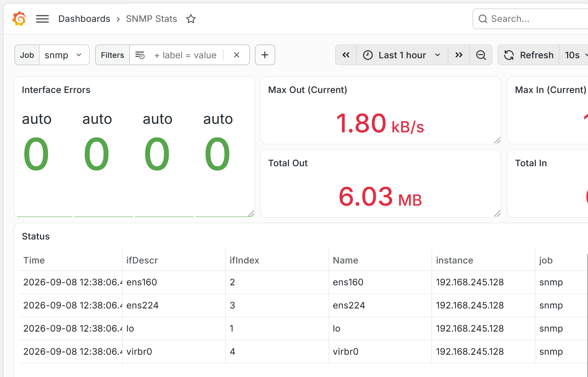Click the 1.80 kB/s value
This screenshot has height=377, width=588.
click(380, 124)
